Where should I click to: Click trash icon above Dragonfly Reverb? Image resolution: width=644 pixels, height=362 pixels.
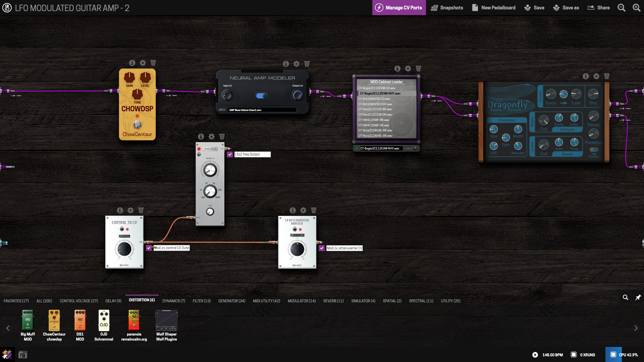click(x=607, y=76)
